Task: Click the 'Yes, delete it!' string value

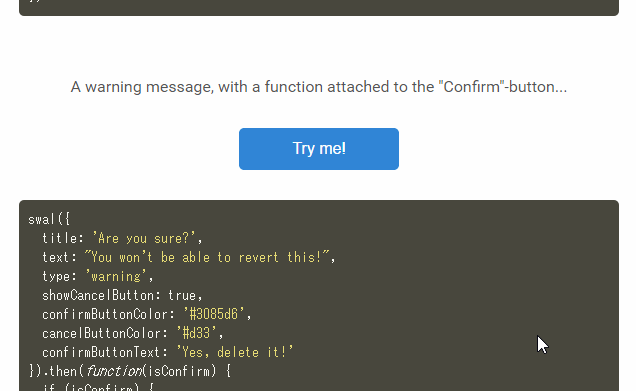Action: point(235,352)
